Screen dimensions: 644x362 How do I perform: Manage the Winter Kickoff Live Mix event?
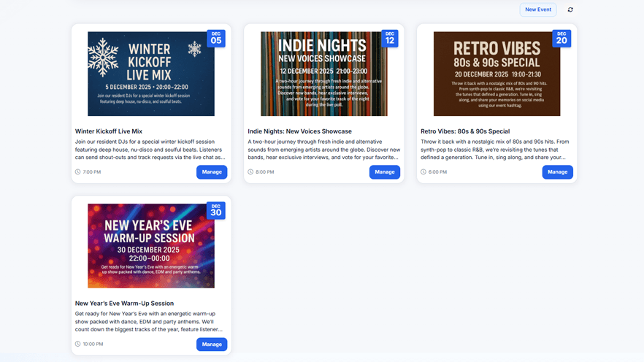(212, 172)
